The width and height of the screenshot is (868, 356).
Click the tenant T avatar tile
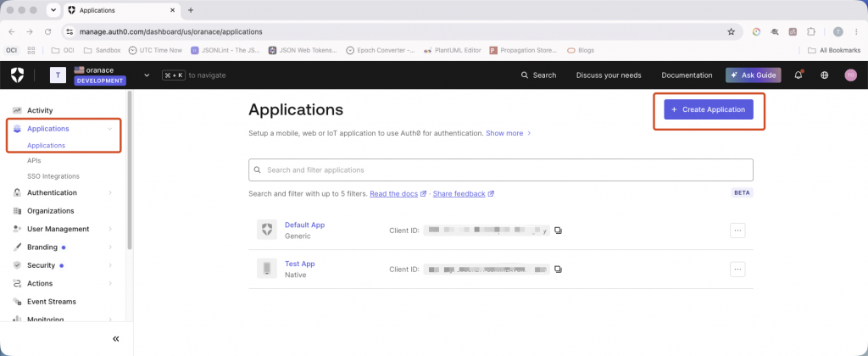point(58,75)
